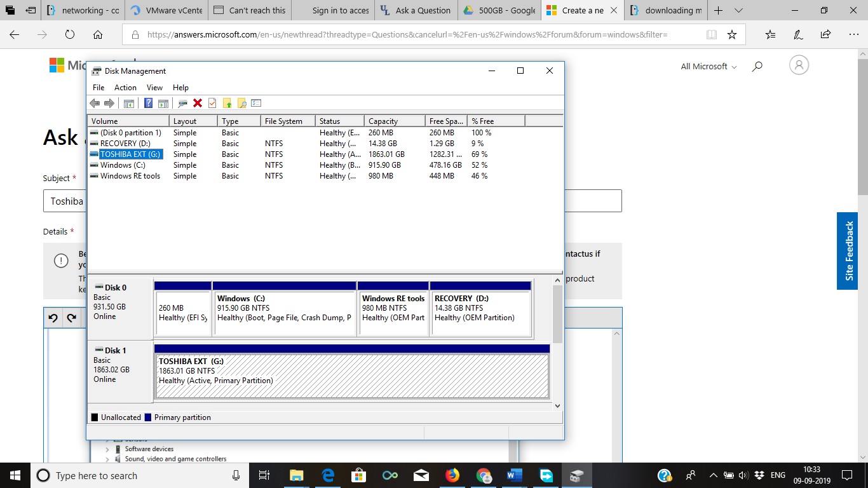The width and height of the screenshot is (868, 488).
Task: Expand All Microsoft dropdown
Action: point(709,66)
